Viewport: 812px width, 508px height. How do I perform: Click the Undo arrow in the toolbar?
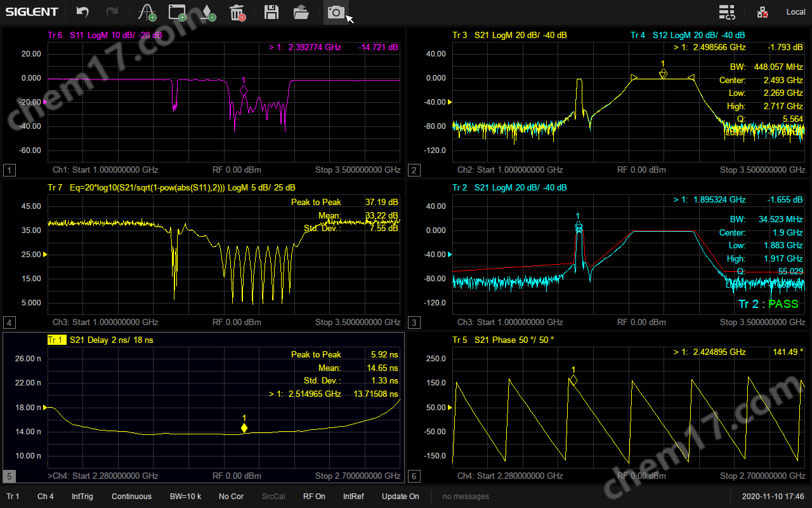tap(82, 12)
